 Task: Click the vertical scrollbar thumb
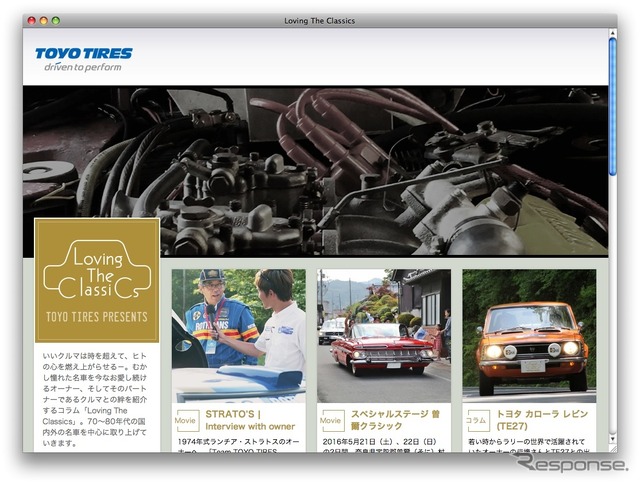613,107
